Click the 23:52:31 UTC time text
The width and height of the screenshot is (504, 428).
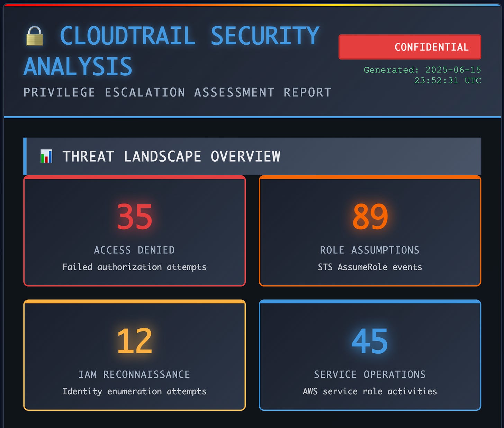click(448, 81)
